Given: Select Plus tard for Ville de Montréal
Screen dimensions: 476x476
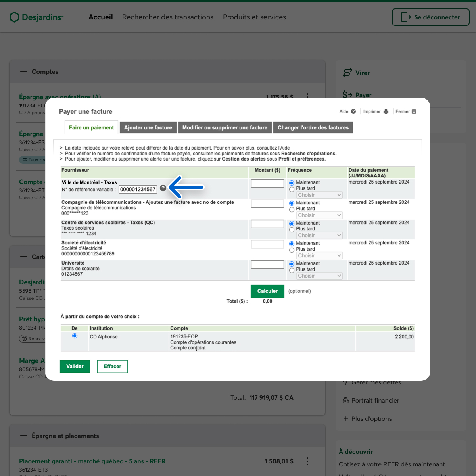Looking at the screenshot, I should [292, 189].
